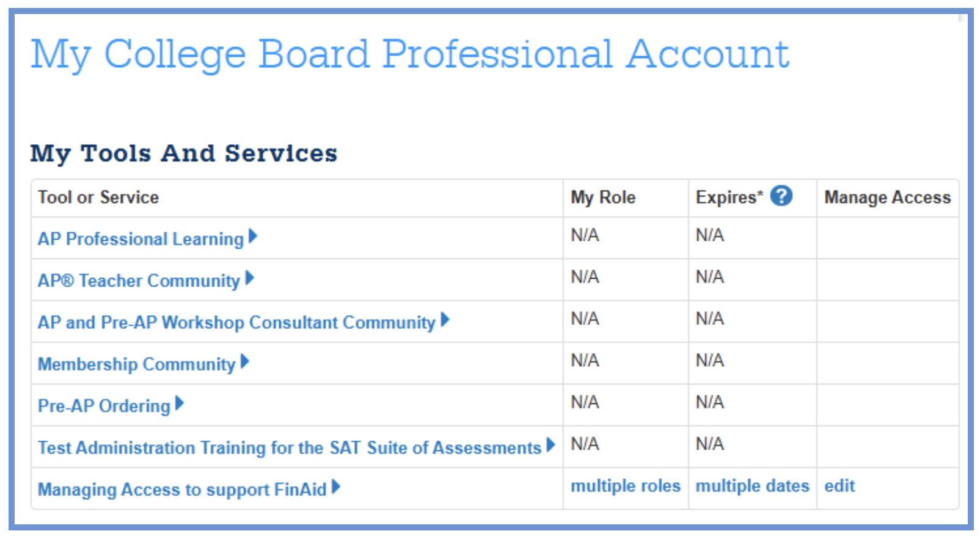Click the My Role column header
Viewport: 980px width, 539px height.
point(603,197)
